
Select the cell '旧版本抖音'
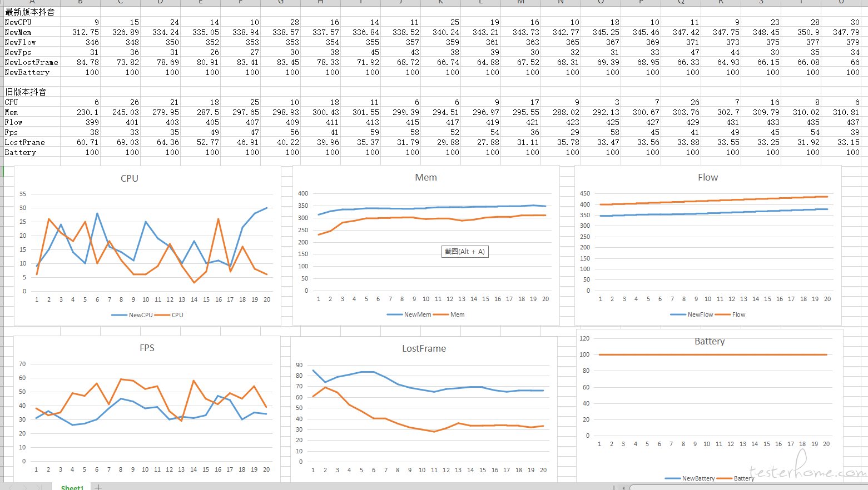tap(32, 92)
